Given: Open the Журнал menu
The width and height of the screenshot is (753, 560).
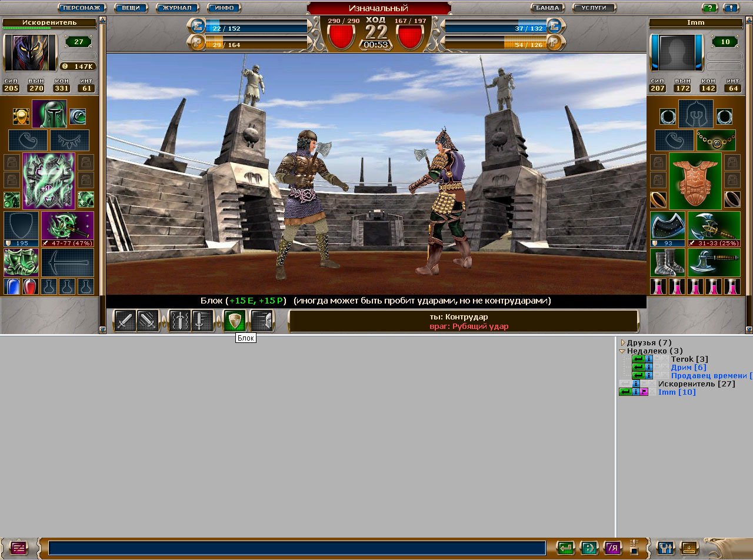Looking at the screenshot, I should tap(177, 8).
